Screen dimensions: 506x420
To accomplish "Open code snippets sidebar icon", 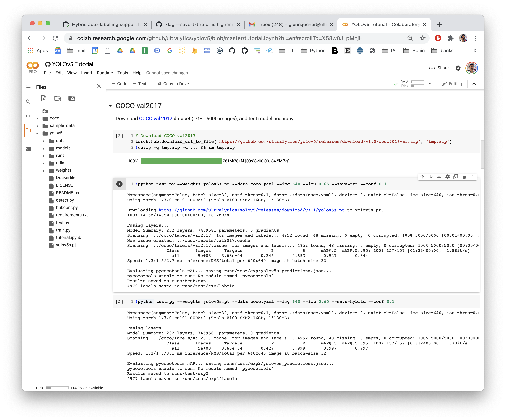I will (28, 116).
